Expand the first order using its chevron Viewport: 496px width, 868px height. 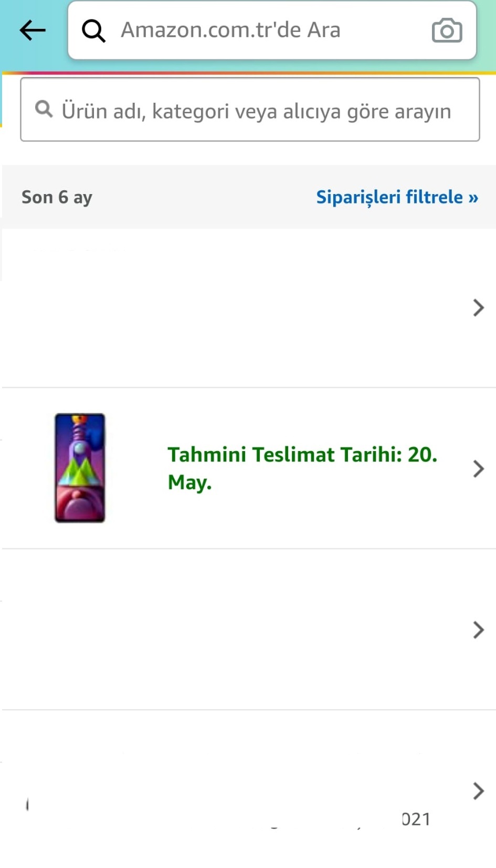pyautogui.click(x=478, y=307)
